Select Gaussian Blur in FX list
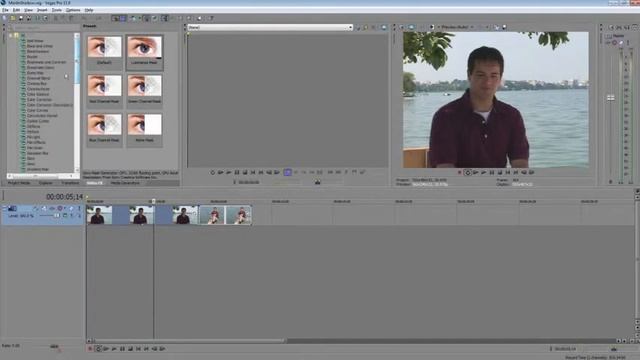Screen dimensions: 640x360 point(37,153)
